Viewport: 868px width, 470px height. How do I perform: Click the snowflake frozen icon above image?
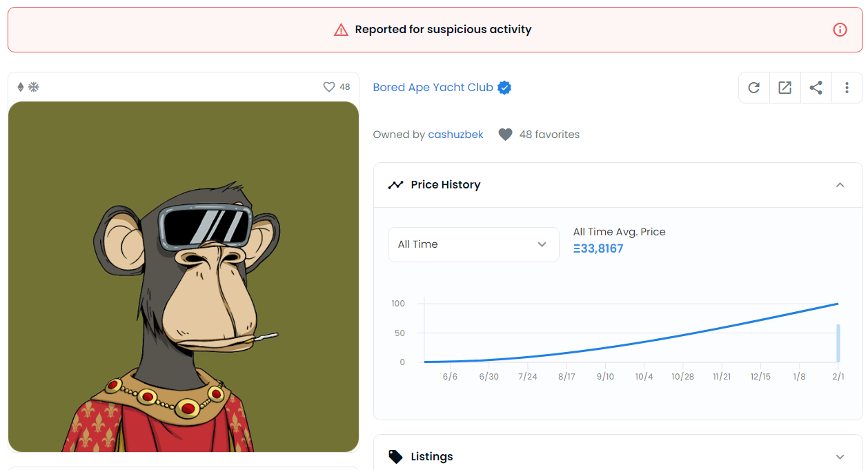pos(33,87)
